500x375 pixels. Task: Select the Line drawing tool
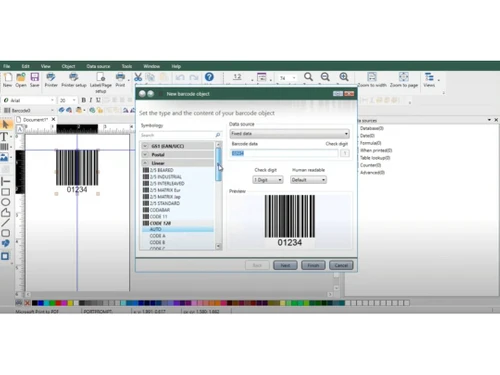pyautogui.click(x=5, y=222)
